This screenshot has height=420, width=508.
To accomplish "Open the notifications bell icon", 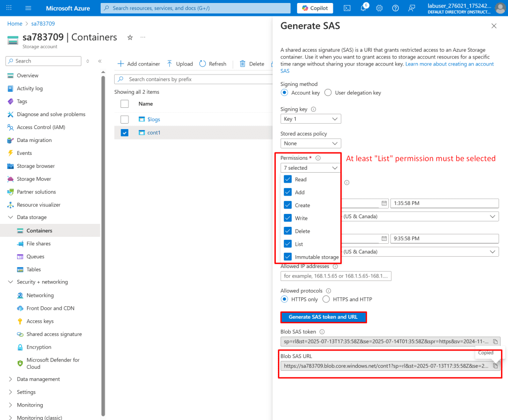I will click(x=363, y=8).
